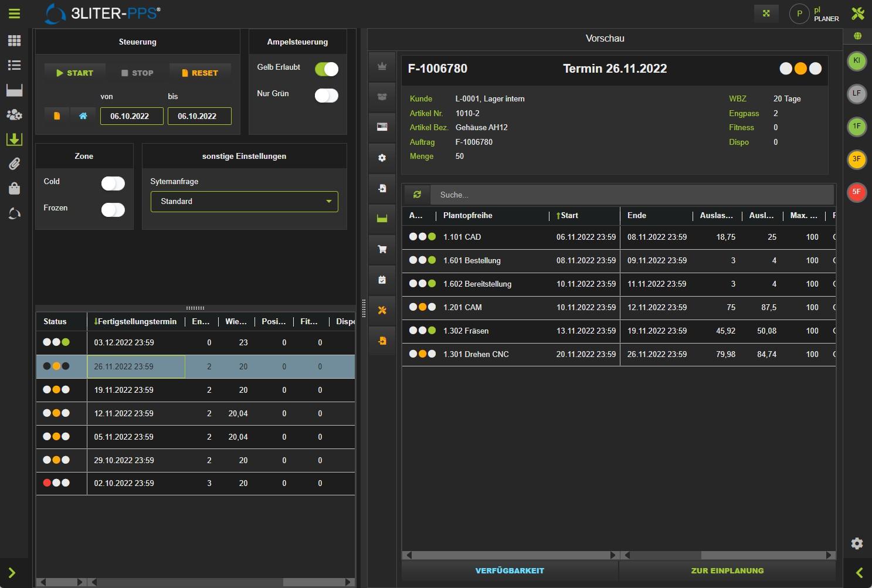The height and width of the screenshot is (588, 872).
Task: Open the wrench tools icon top right
Action: [x=858, y=13]
